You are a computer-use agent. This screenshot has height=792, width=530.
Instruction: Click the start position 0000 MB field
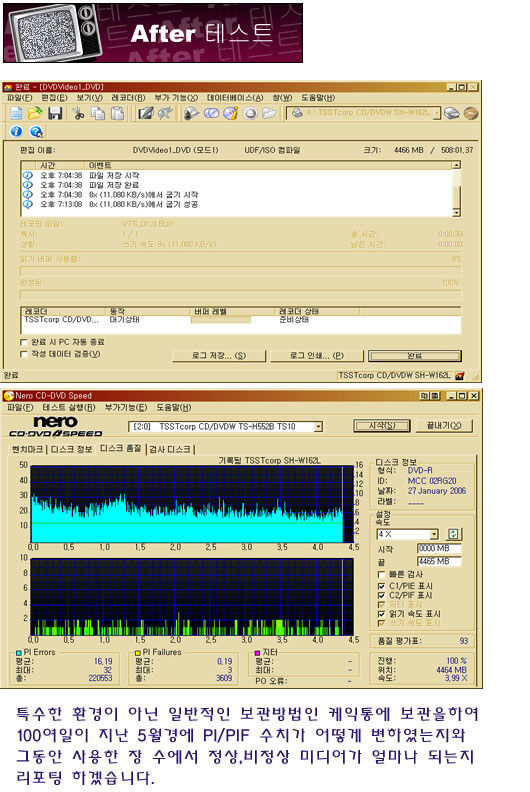[439, 549]
